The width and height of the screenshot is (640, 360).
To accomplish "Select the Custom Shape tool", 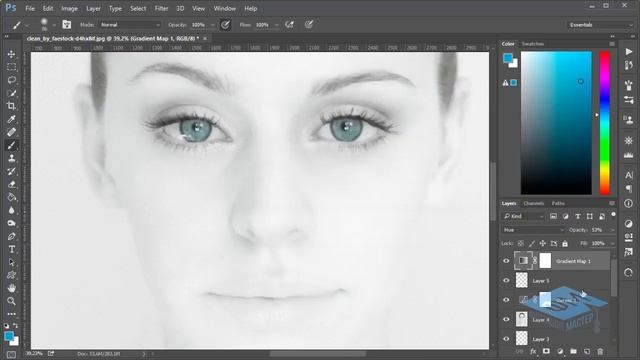I will (x=11, y=275).
